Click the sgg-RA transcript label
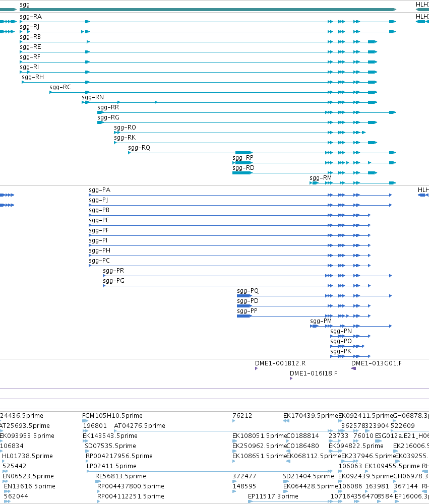This screenshot has height=504, width=429. point(31,17)
